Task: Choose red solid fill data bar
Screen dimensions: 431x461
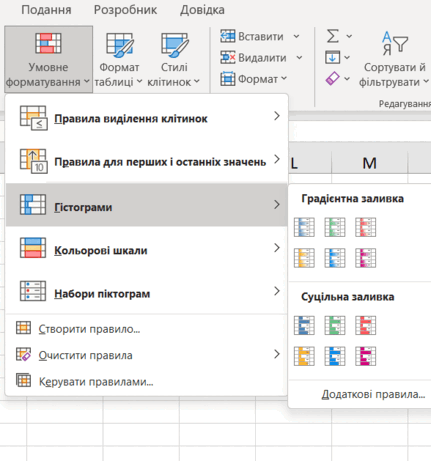Action: [x=365, y=325]
